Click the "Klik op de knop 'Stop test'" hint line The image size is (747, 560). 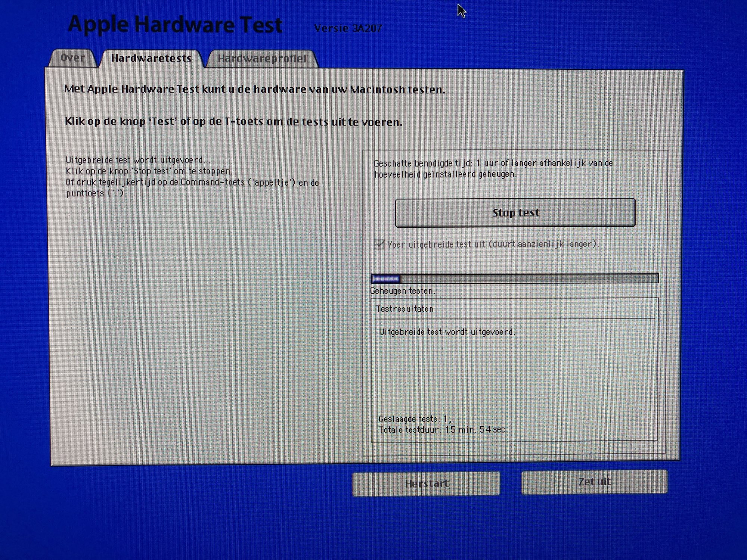click(x=149, y=171)
